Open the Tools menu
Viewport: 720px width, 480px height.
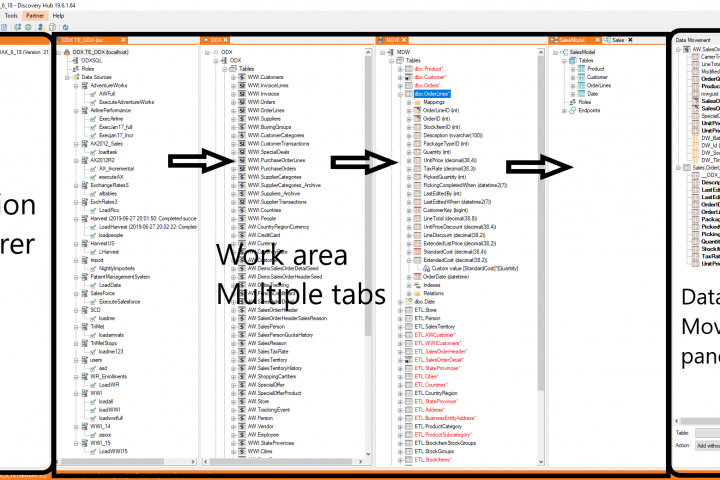12,16
